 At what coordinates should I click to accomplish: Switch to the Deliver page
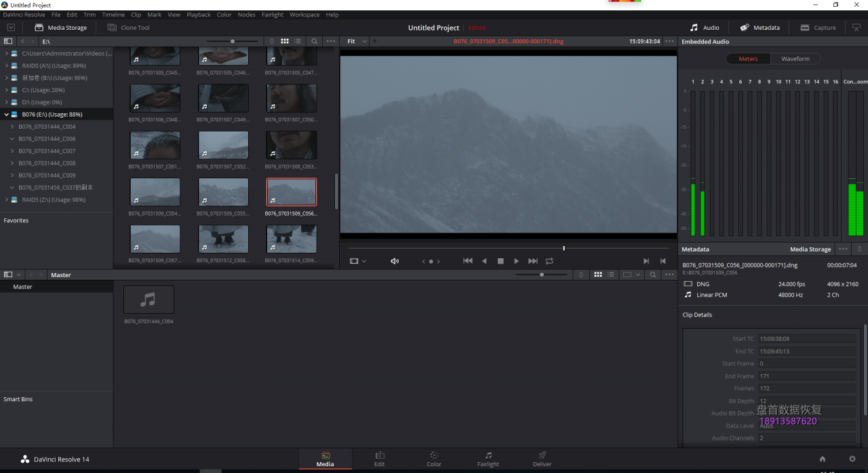tap(542, 459)
